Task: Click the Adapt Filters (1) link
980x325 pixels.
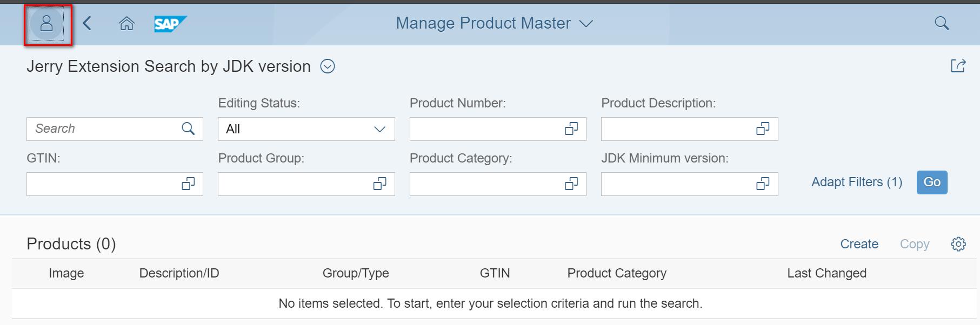Action: pos(856,182)
